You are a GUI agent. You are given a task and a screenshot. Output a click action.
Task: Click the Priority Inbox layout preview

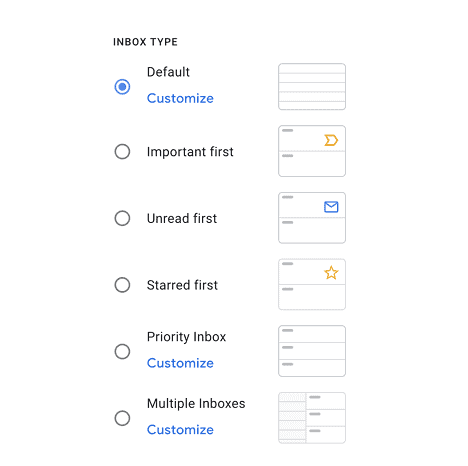[312, 351]
